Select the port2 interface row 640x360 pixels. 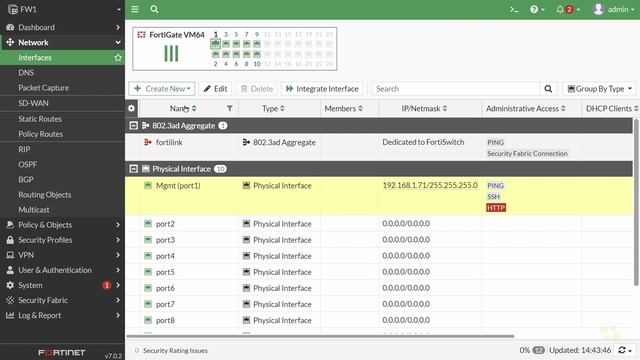[379, 224]
